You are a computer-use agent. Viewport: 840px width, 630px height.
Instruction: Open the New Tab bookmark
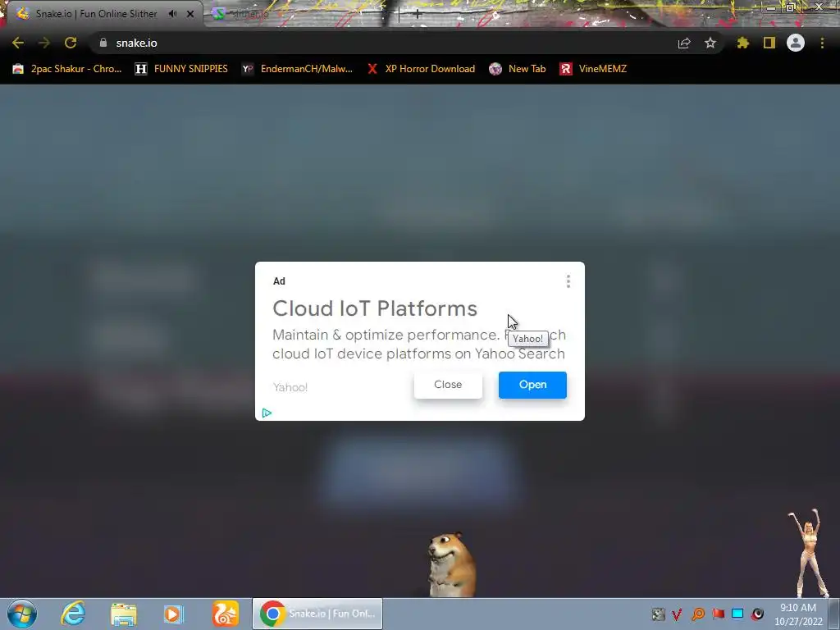[x=518, y=69]
